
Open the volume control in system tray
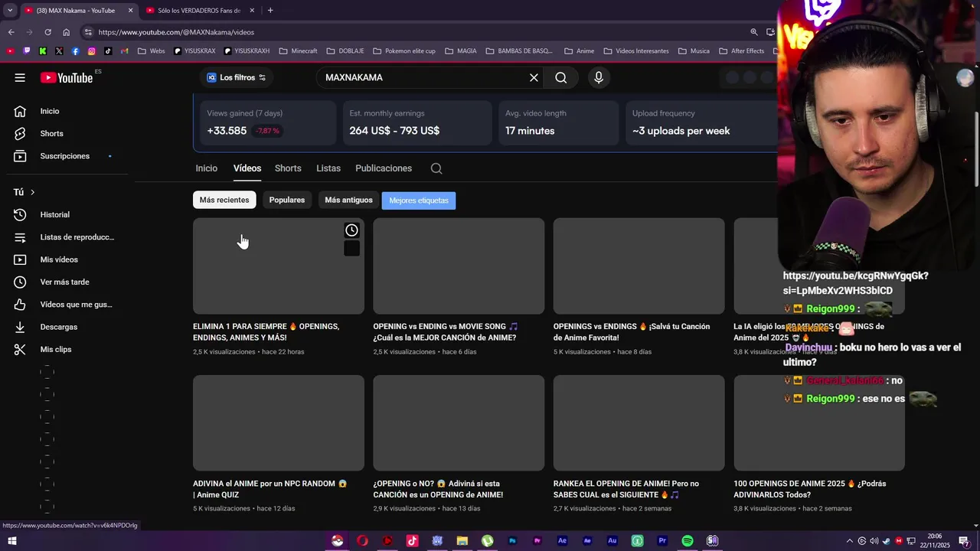tap(874, 541)
